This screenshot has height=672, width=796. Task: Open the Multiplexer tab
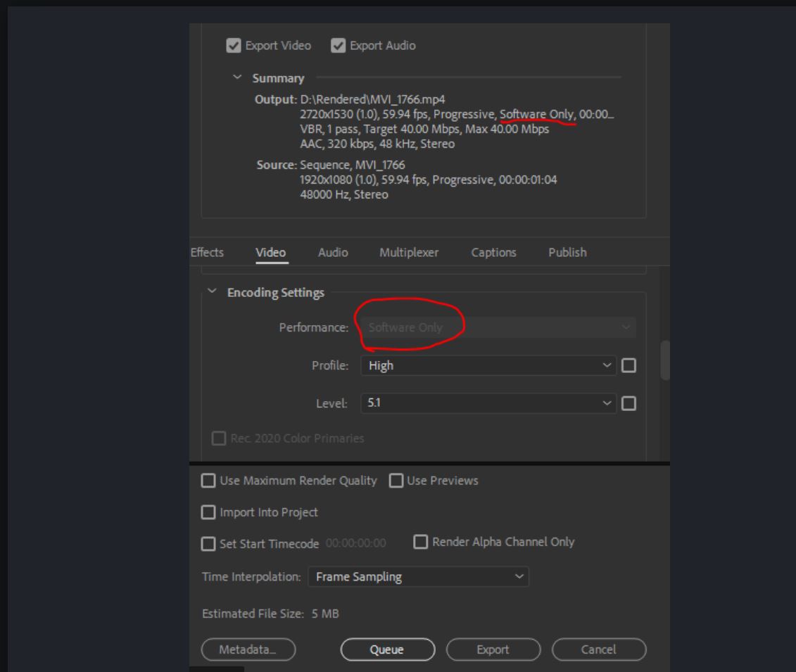pos(408,252)
